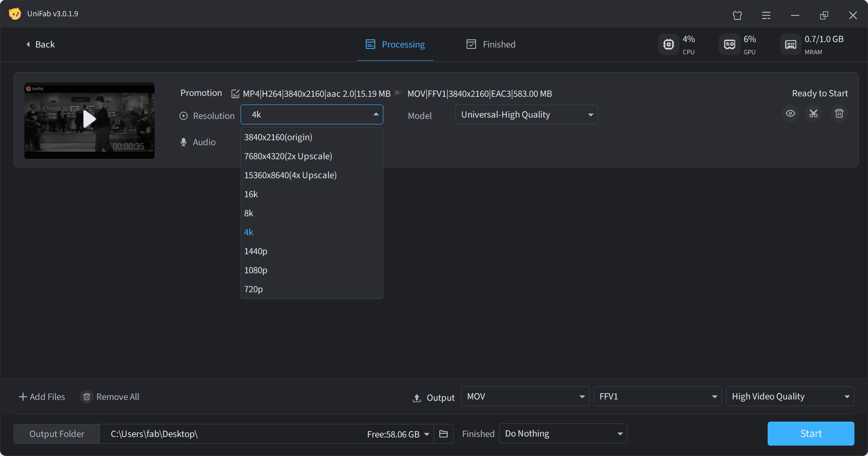This screenshot has height=456, width=868.
Task: Open the Do Nothing finished-action dropdown
Action: tap(563, 433)
